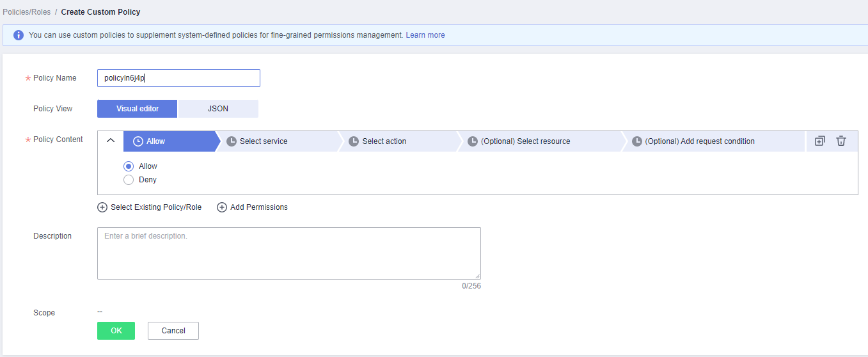Switch to the JSON policy view
This screenshot has width=868, height=357.
pyautogui.click(x=218, y=109)
